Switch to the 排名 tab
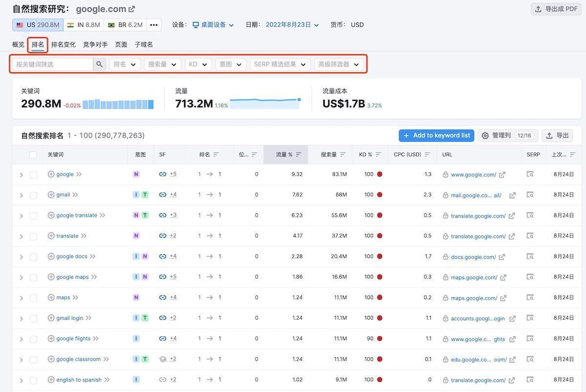This screenshot has height=392, width=586. point(38,44)
